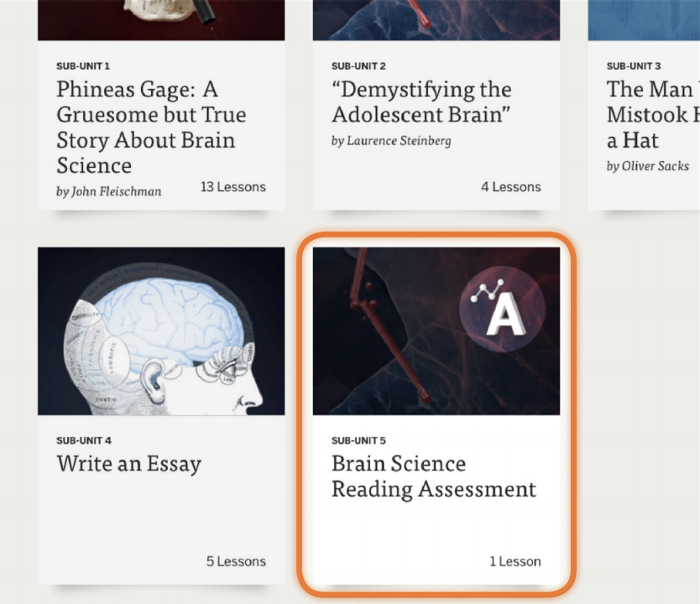
Task: Select the SUB-UNIT 2 label
Action: coord(358,66)
